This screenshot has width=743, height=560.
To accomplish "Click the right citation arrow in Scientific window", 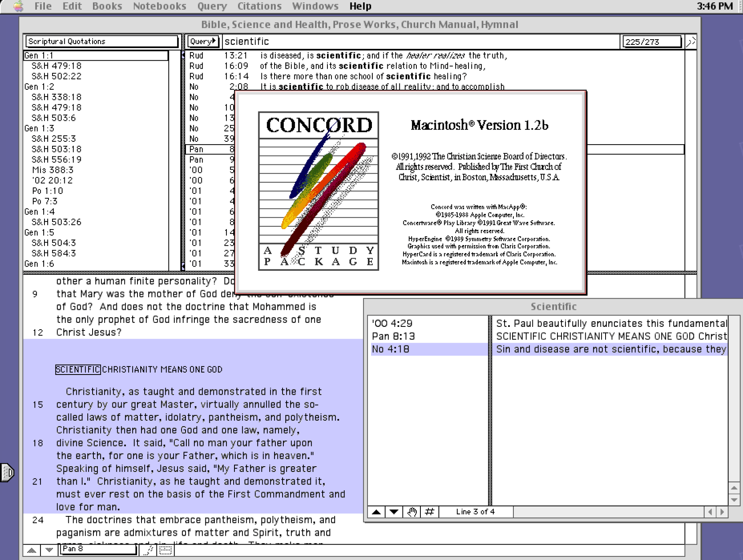I will coord(722,512).
